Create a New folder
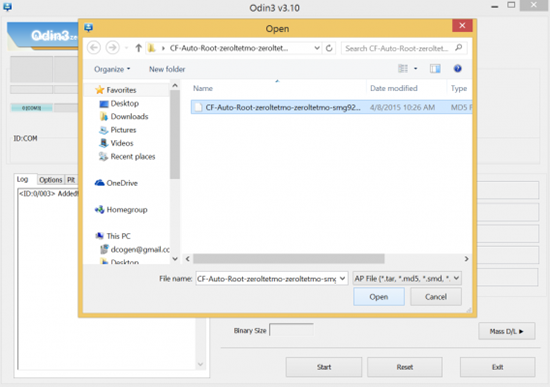Viewport: 550px width, 387px height. (167, 69)
